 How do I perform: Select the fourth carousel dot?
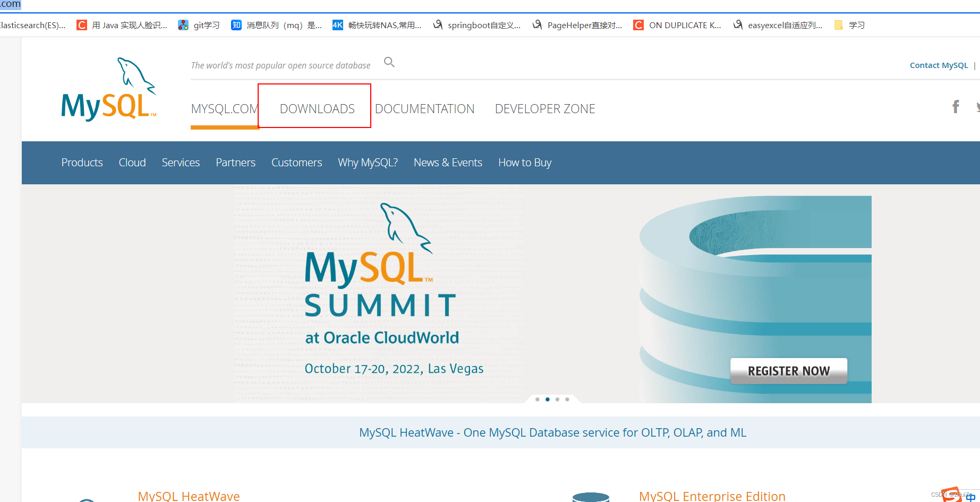tap(567, 399)
